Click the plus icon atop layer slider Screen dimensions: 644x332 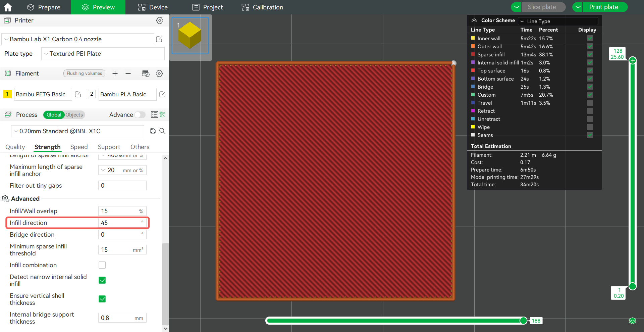(x=633, y=60)
